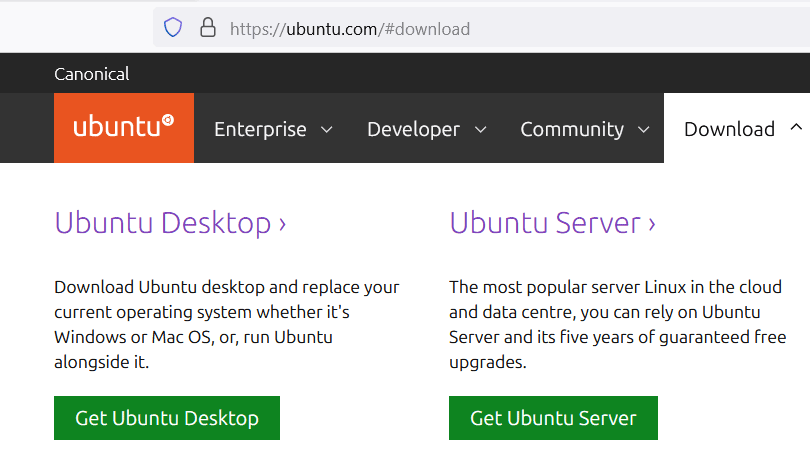The image size is (810, 460).
Task: Expand the Enterprise chevron arrow
Action: [x=326, y=129]
